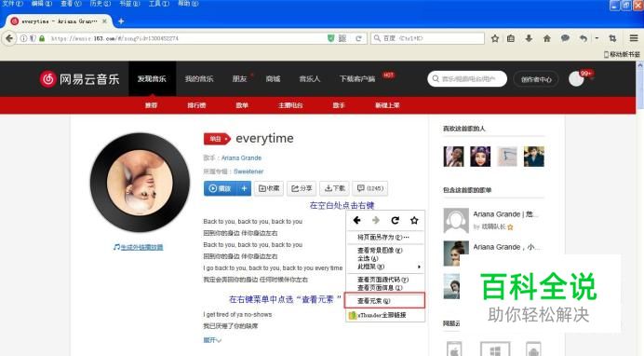The image size is (644, 356).
Task: Go to the browser home page icon
Action: pyautogui.click(x=546, y=38)
